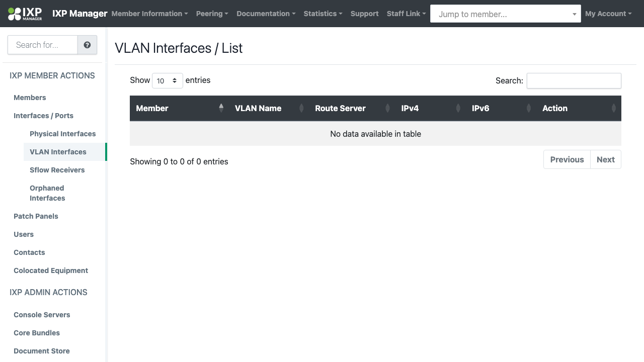Open Colocated Equipment sidebar link
The width and height of the screenshot is (644, 362).
click(51, 270)
